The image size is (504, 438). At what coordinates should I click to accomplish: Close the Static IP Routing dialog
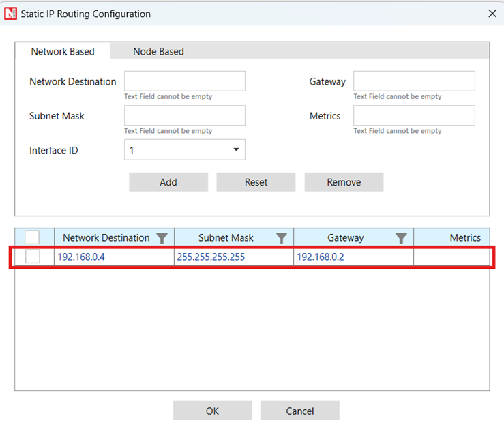click(492, 13)
